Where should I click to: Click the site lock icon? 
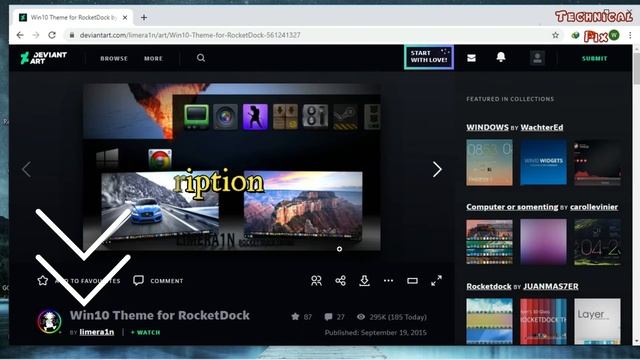pos(72,35)
